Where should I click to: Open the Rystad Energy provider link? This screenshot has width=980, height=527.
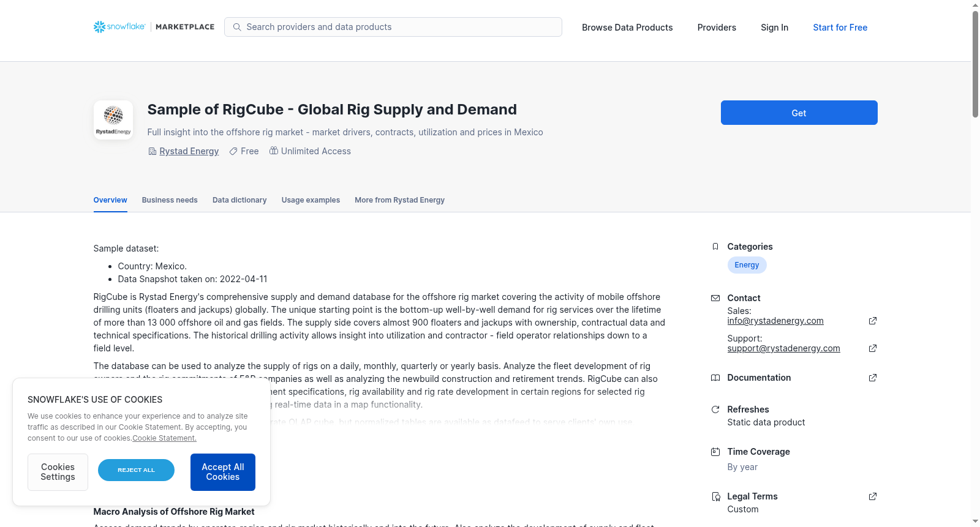[189, 151]
